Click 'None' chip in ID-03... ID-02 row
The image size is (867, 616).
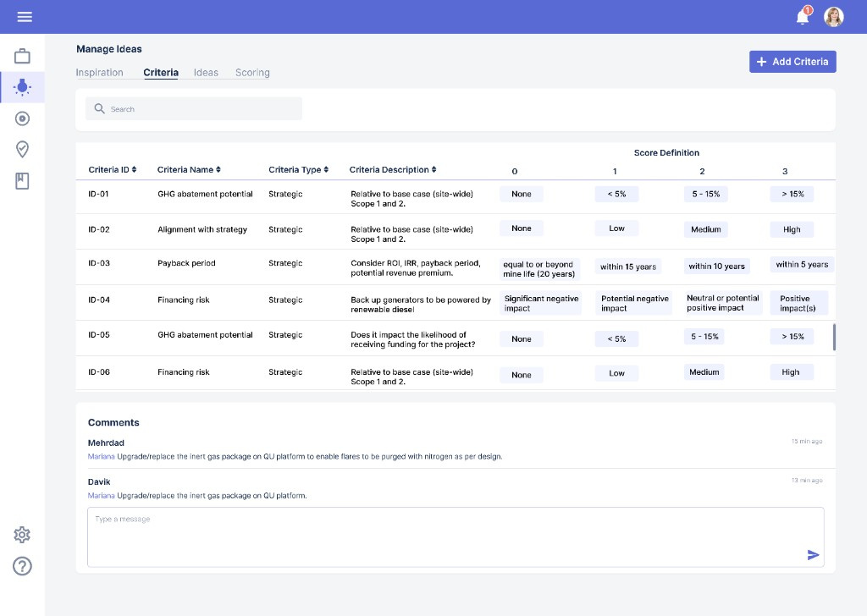pos(522,228)
